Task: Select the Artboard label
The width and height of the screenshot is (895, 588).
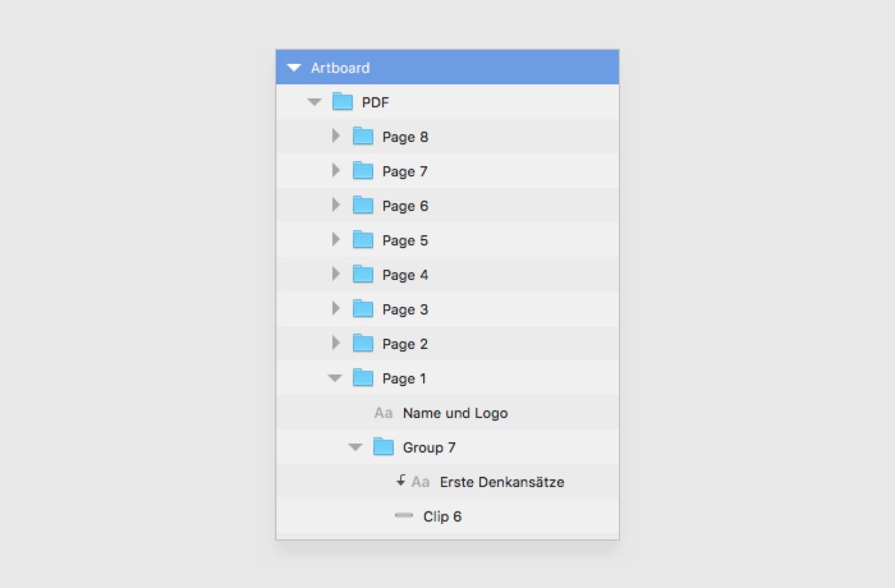Action: [340, 68]
